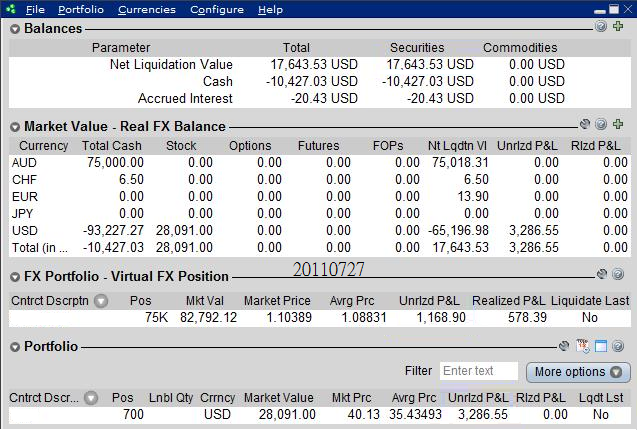Select the CHF currency row
Screen dimensions: 637x430
coord(320,180)
